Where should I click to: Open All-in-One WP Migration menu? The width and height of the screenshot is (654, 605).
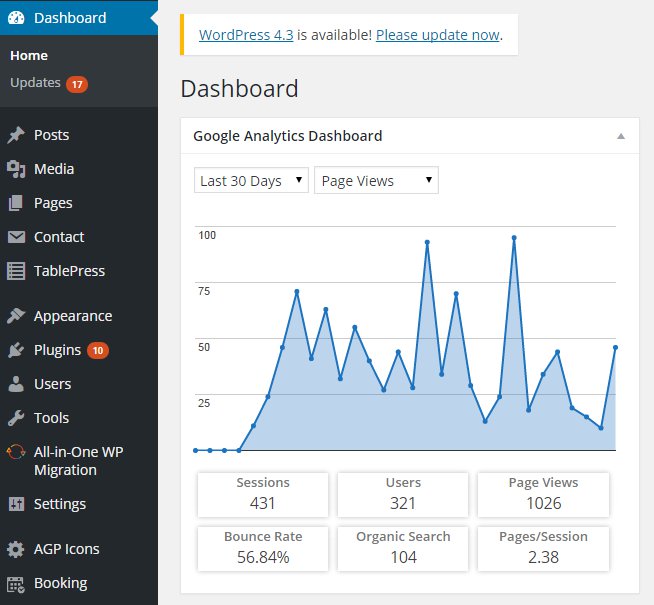[79, 461]
